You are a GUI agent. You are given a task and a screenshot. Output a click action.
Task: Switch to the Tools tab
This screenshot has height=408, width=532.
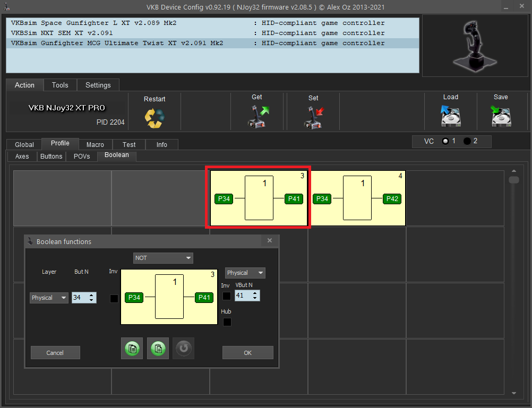(60, 85)
